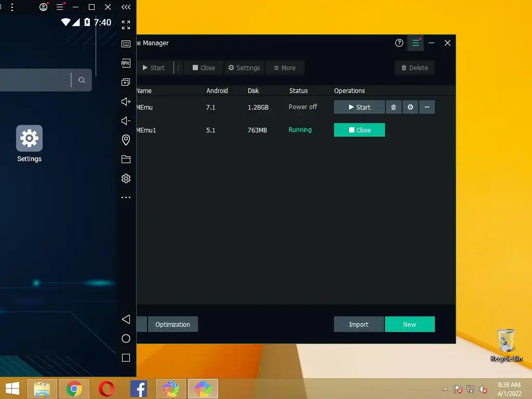Increase emulator volume
This screenshot has height=399, width=532.
coord(126,101)
